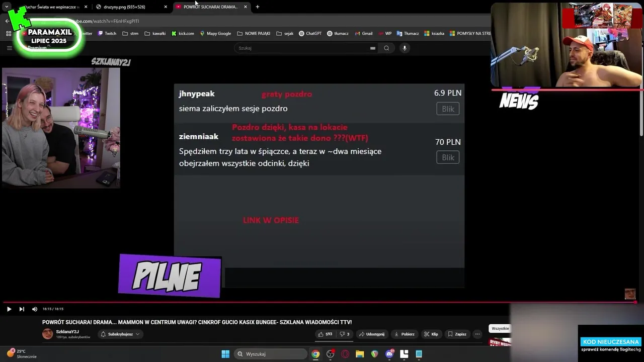Open the kawałki bookmarks folder
The image size is (644, 362).
(x=155, y=34)
